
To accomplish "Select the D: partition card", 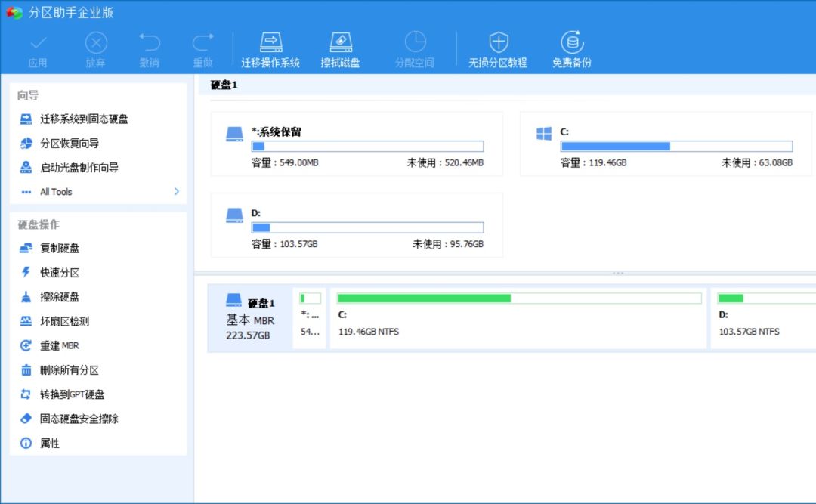I will [x=357, y=225].
